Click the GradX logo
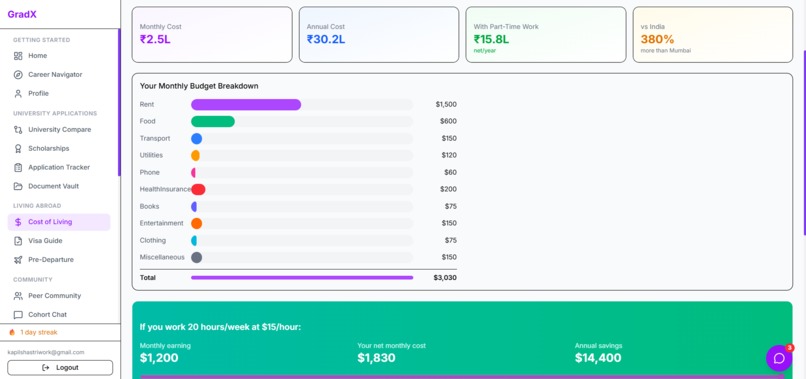The image size is (806, 379). click(22, 14)
